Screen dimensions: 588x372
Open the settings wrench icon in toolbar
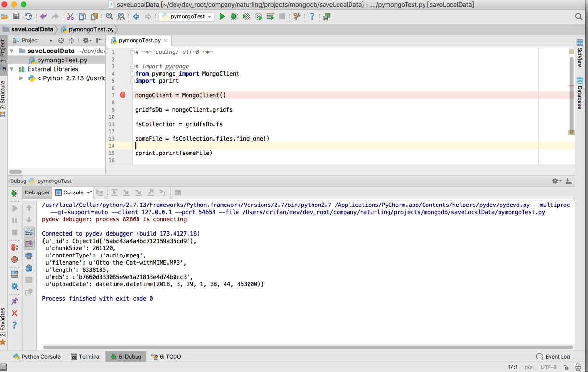(297, 17)
